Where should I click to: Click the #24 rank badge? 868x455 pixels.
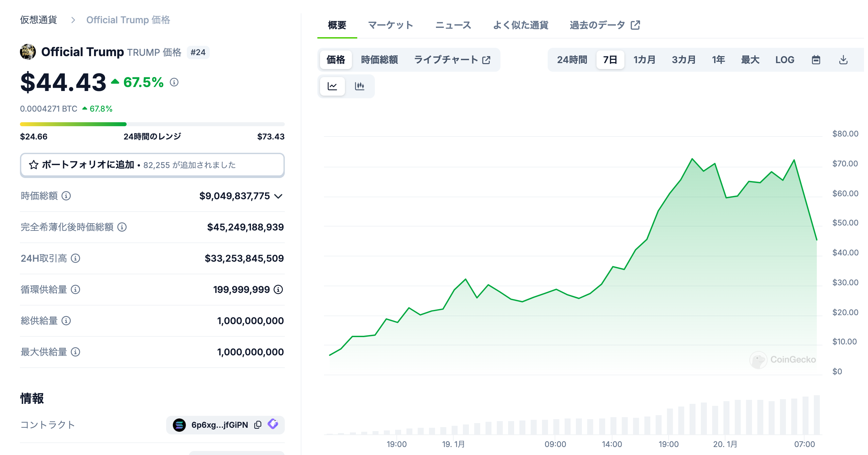(198, 52)
